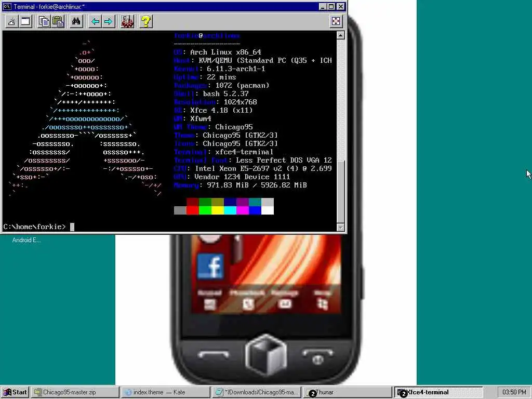Click the 'Intel Xeon E5-2697 v2' text
The image size is (532, 399).
[238, 169]
